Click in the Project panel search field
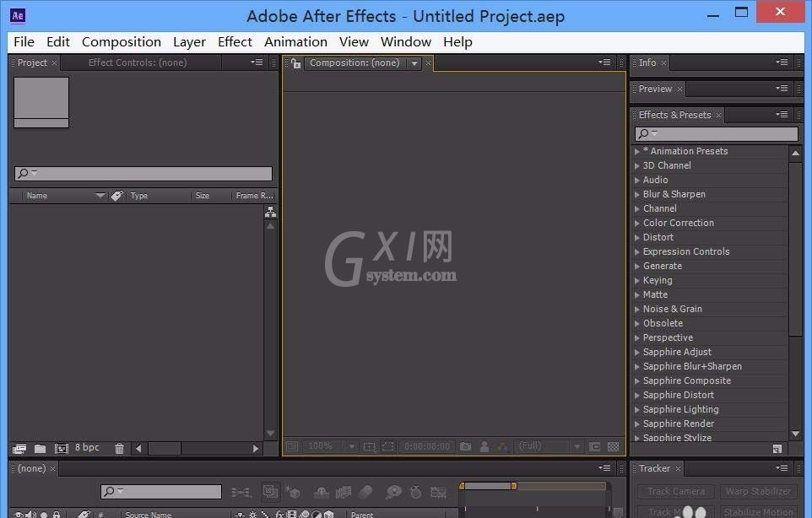 (143, 173)
